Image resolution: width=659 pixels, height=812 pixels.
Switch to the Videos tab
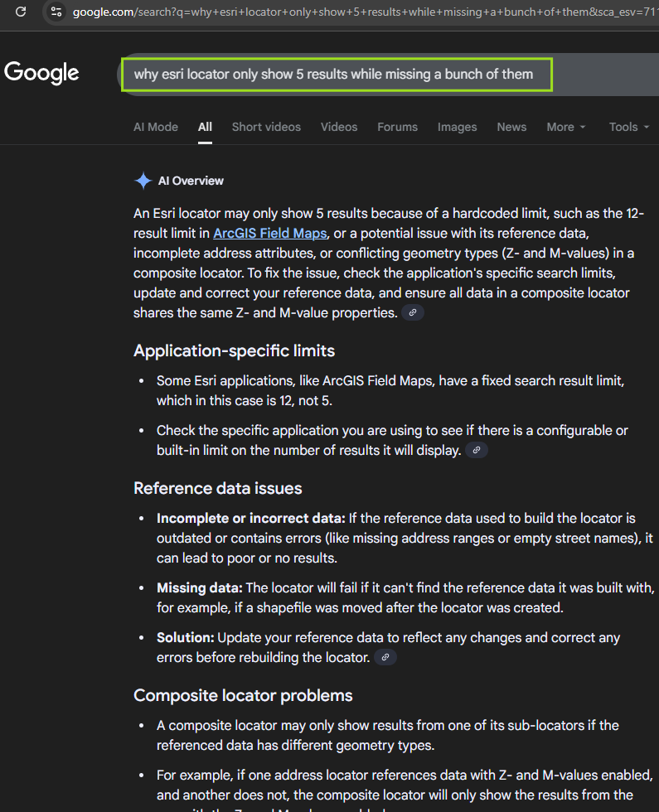(339, 127)
